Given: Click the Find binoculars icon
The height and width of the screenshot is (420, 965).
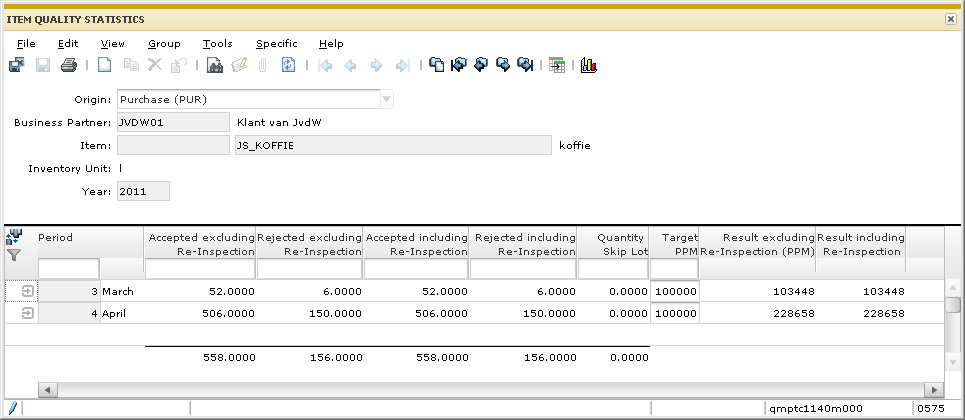Looking at the screenshot, I should pos(215,66).
